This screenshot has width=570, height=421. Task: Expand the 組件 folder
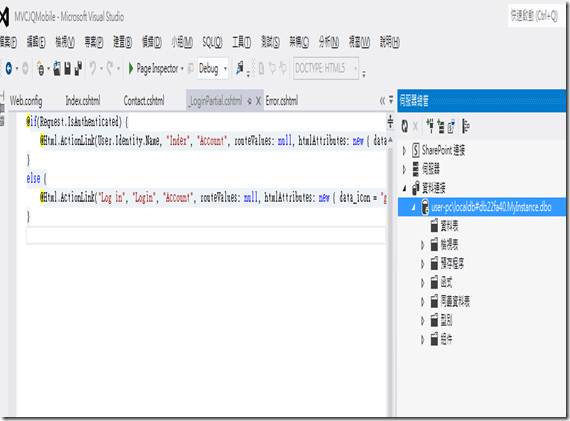[x=422, y=340]
